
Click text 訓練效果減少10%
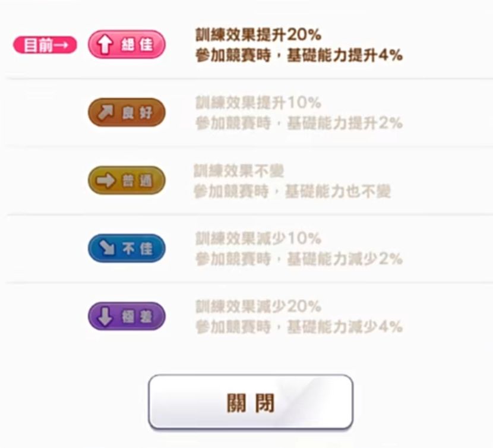pyautogui.click(x=258, y=239)
